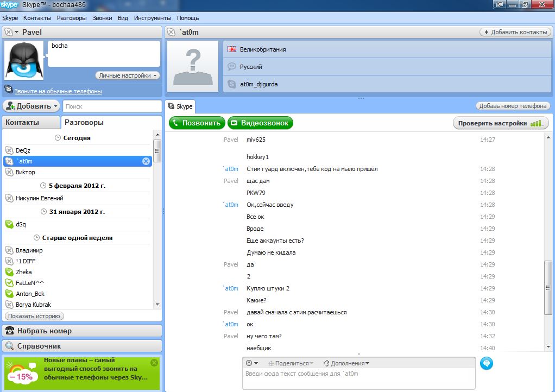The image size is (555, 392).
Task: Click the Добавить контакты button
Action: click(x=515, y=32)
